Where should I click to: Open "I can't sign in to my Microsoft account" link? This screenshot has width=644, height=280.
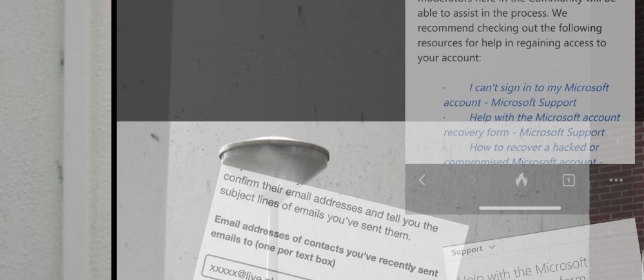point(526,95)
